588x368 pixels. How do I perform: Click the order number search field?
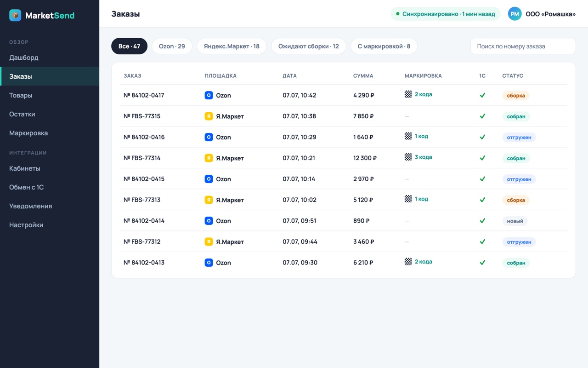click(x=523, y=46)
